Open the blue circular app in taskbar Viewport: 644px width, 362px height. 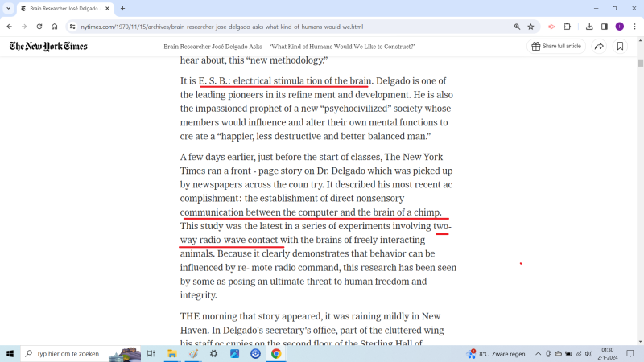(x=255, y=353)
